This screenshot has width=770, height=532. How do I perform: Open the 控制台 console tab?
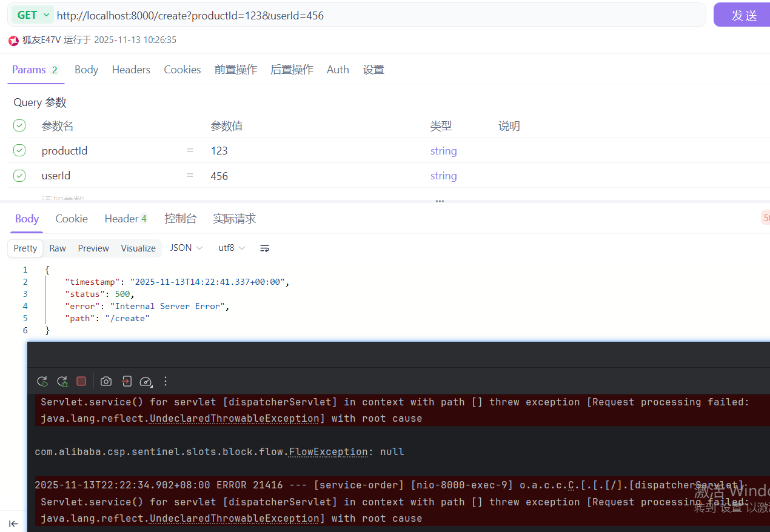tap(181, 219)
